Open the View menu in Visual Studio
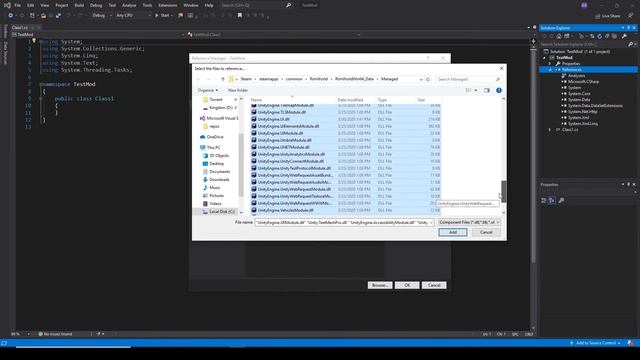Screen dimensions: 640x360 [x=44, y=5]
